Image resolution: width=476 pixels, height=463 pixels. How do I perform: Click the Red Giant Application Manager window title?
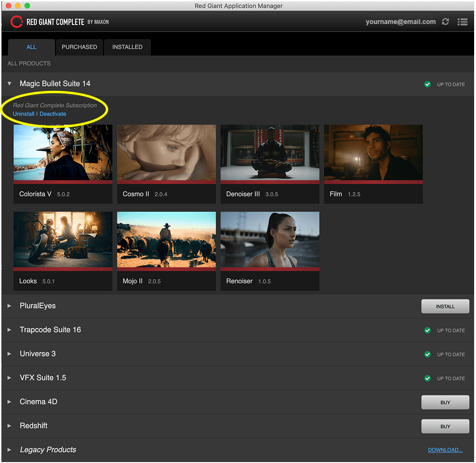tap(238, 6)
